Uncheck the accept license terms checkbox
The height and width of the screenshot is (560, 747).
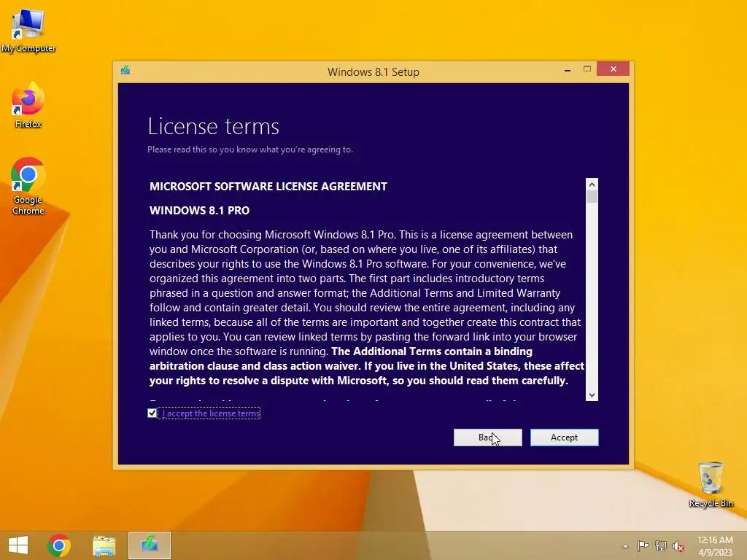pos(152,413)
